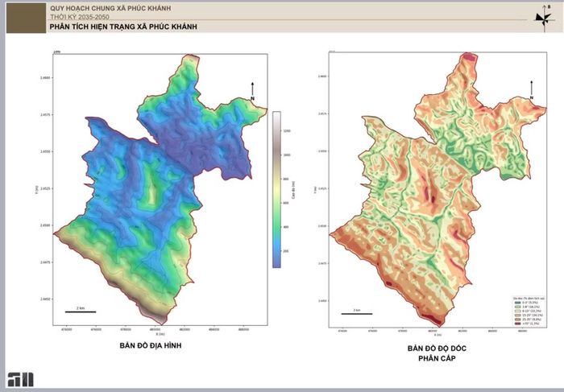
Task: Click the 800 tick label on the color bar
Action: [x=286, y=179]
